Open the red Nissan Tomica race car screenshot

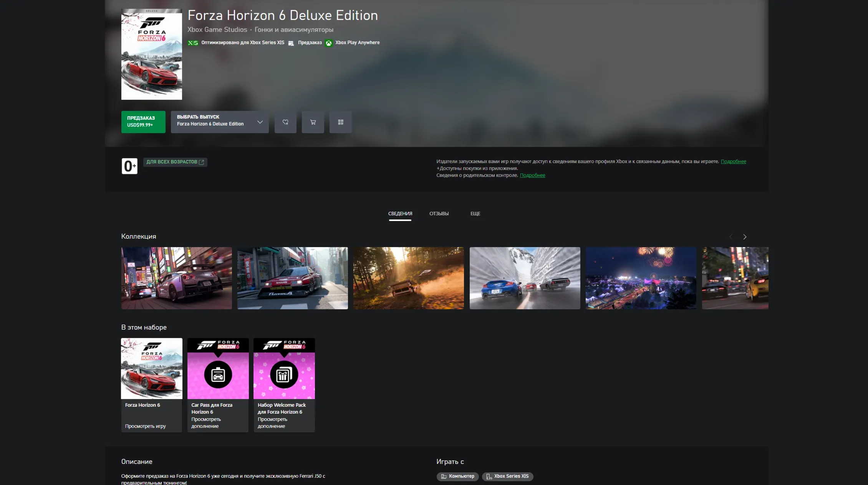pos(293,278)
